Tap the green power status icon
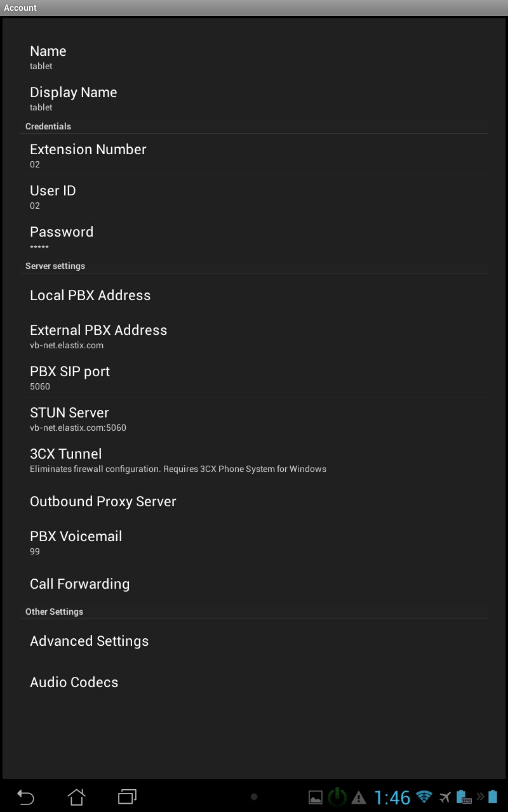The width and height of the screenshot is (508, 812). point(337,797)
